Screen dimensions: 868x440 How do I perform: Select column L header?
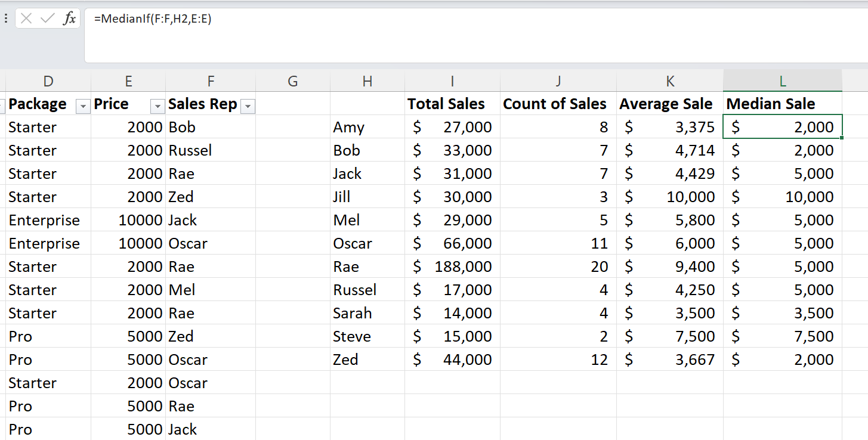[x=782, y=81]
